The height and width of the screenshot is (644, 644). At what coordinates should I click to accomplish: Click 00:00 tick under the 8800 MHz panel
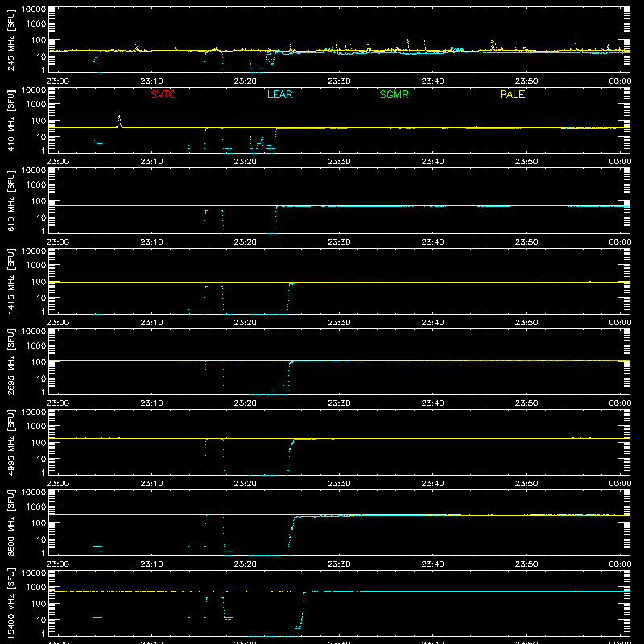point(620,564)
